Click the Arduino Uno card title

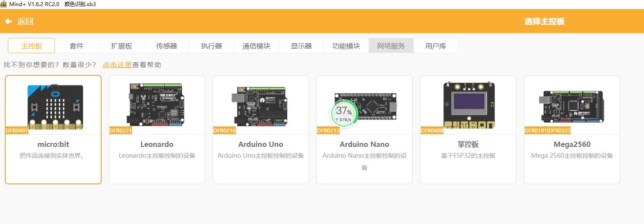pos(261,144)
